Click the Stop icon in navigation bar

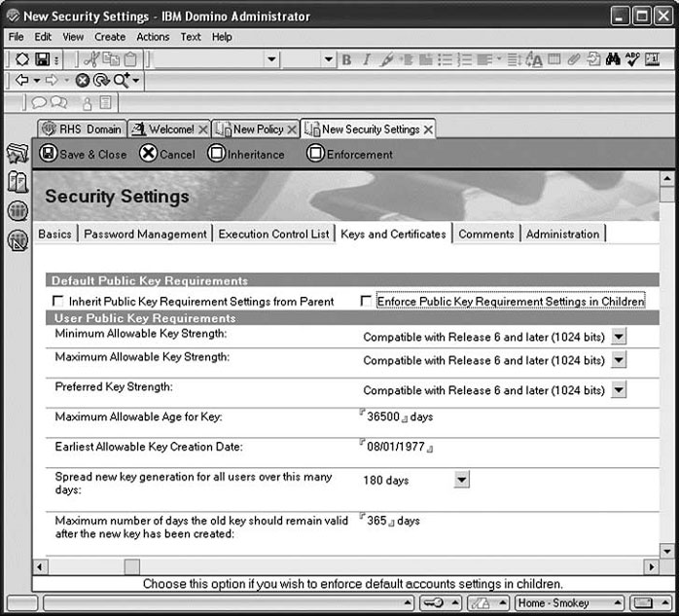83,80
